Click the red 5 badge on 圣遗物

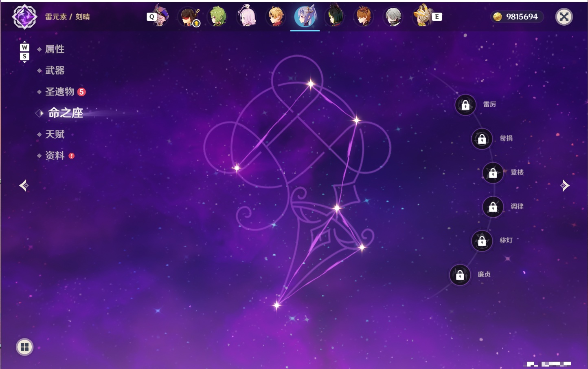[81, 92]
